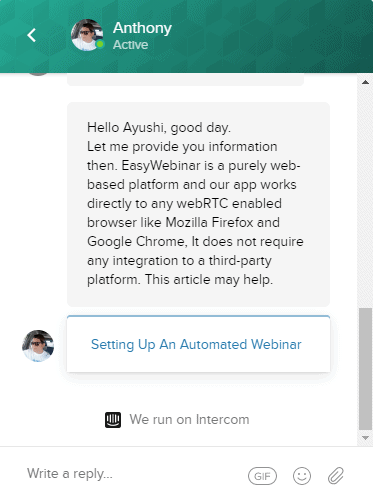Click the Active status text
The width and height of the screenshot is (373, 498).
point(130,45)
